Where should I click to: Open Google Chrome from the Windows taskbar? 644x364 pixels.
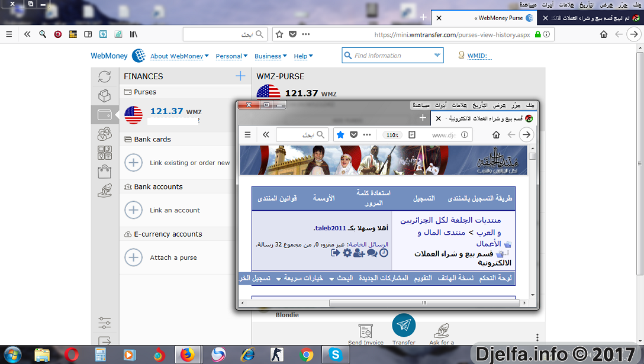point(306,355)
